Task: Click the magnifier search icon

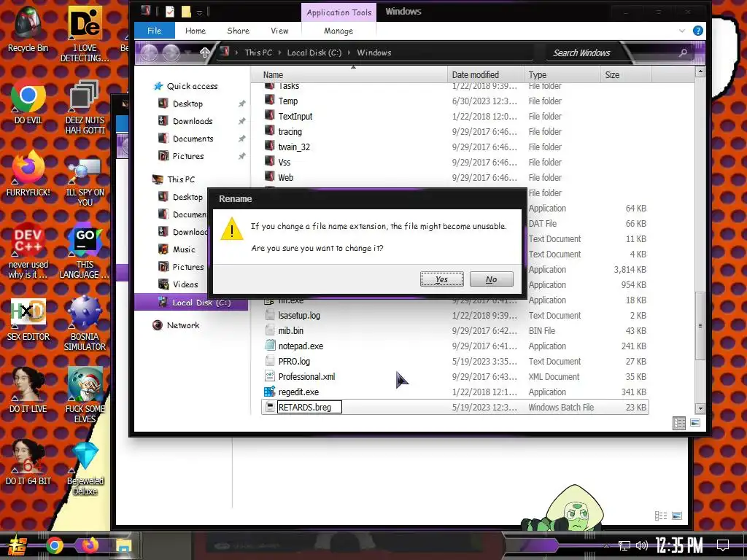Action: [683, 52]
